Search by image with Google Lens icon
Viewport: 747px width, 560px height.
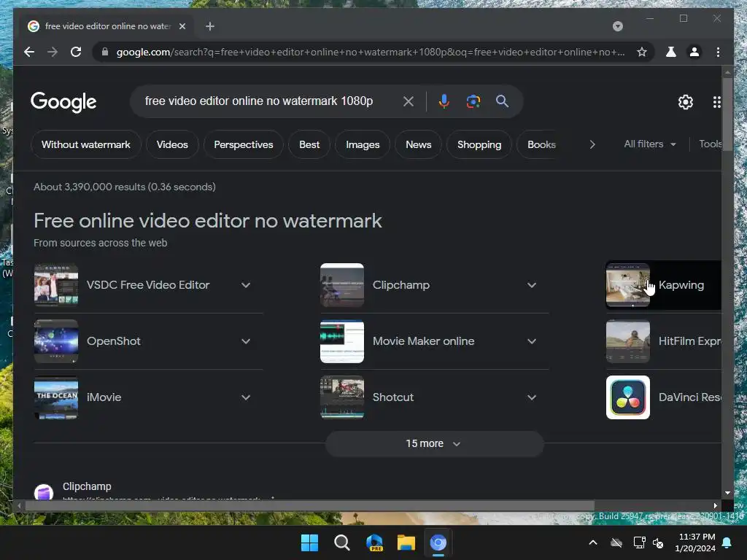tap(473, 101)
